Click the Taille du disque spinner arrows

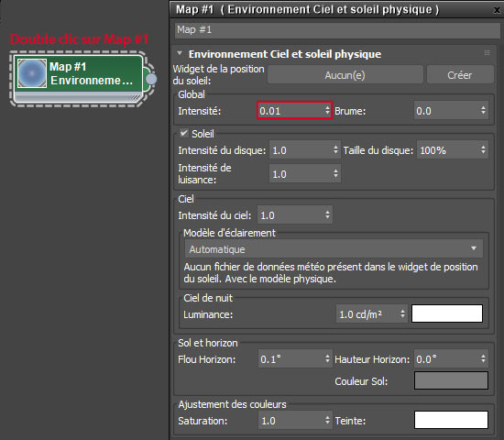(483, 149)
